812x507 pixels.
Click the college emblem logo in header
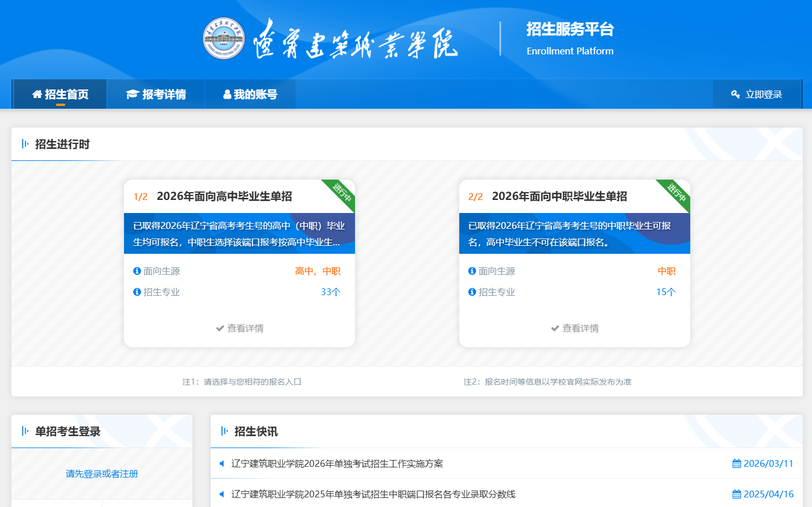[224, 39]
